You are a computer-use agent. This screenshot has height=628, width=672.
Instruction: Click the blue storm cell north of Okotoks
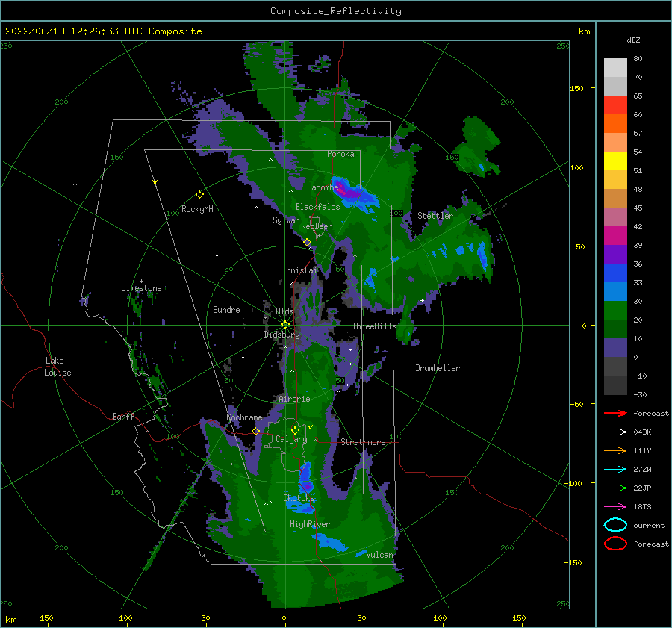click(306, 476)
